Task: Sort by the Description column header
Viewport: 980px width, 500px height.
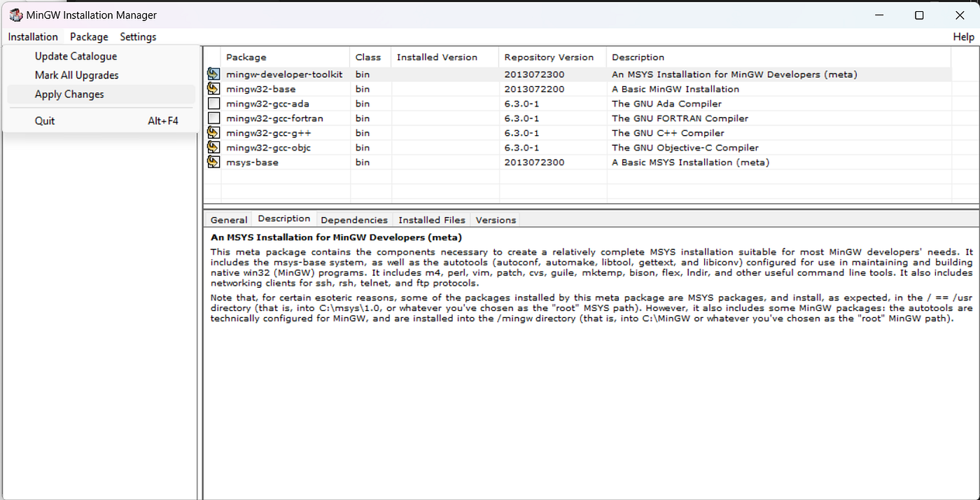Action: (x=778, y=57)
